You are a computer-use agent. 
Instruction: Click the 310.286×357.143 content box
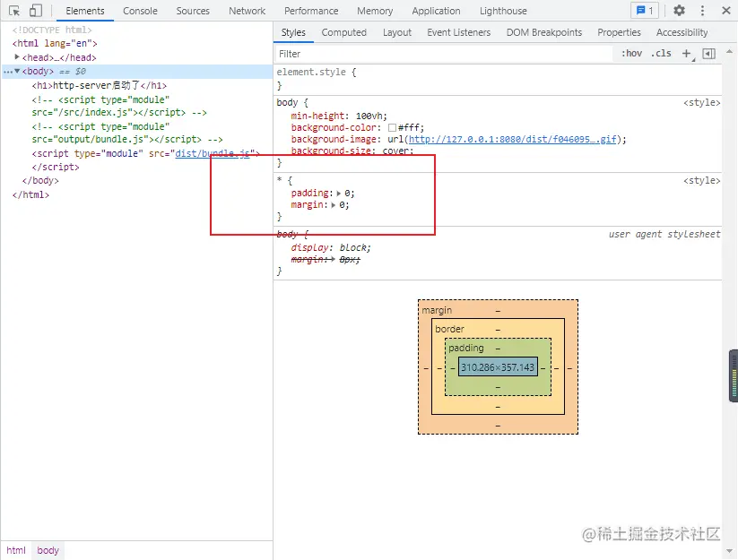coord(498,367)
